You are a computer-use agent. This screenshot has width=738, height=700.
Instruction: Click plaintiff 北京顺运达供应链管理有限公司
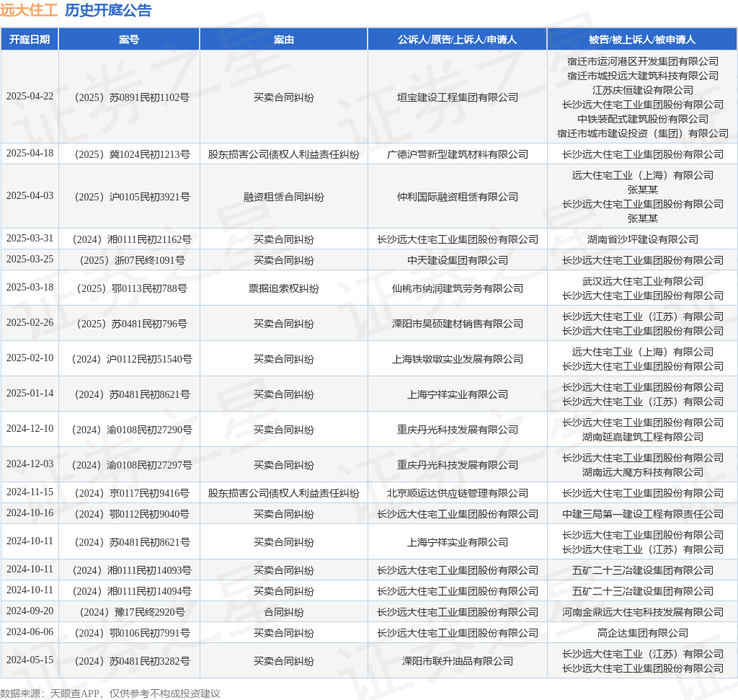point(457,493)
